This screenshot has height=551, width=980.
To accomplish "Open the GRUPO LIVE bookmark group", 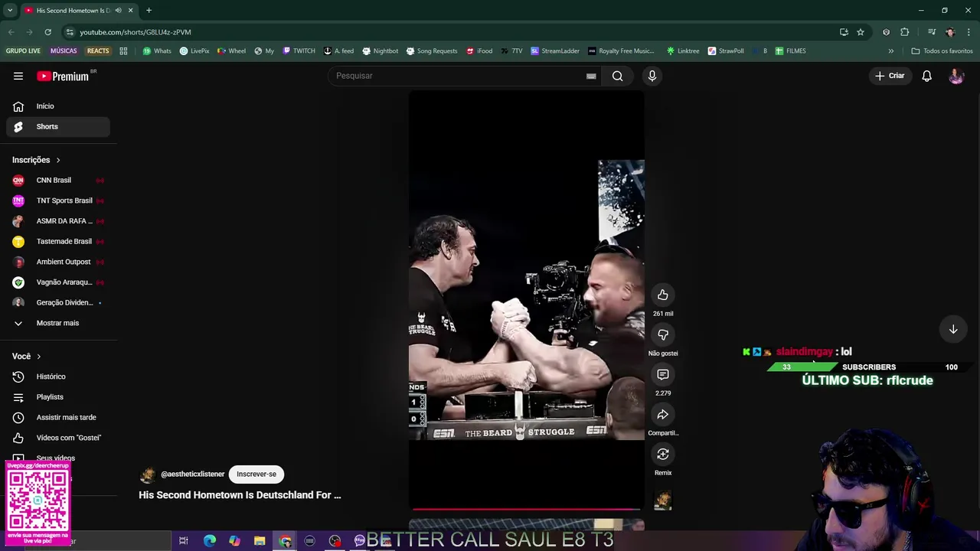I will [23, 51].
